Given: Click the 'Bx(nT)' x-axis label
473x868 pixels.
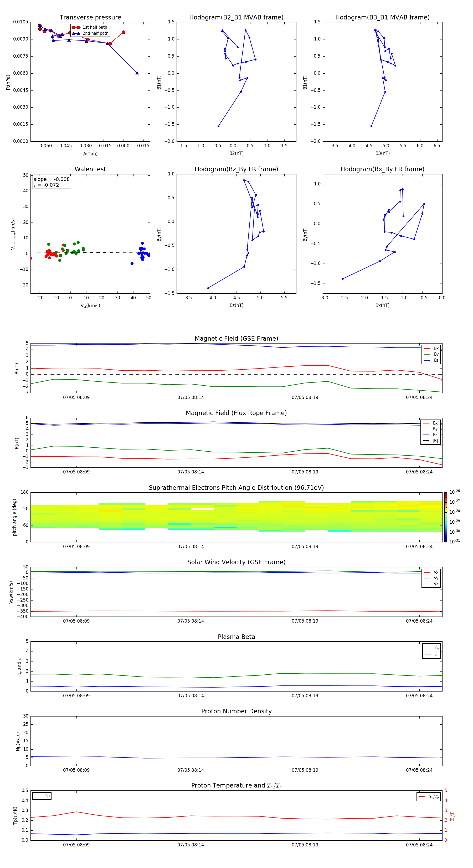Looking at the screenshot, I should (x=382, y=306).
